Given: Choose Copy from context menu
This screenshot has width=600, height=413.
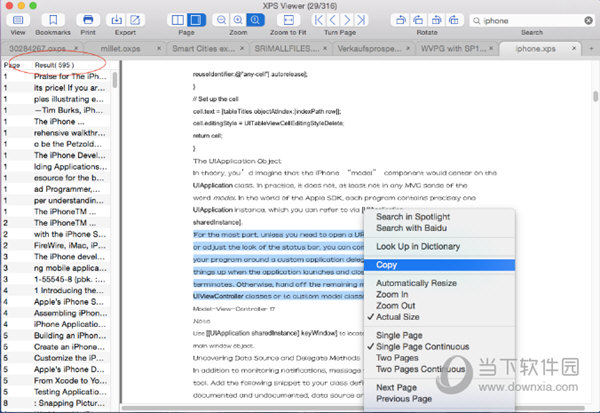Looking at the screenshot, I should point(439,265).
